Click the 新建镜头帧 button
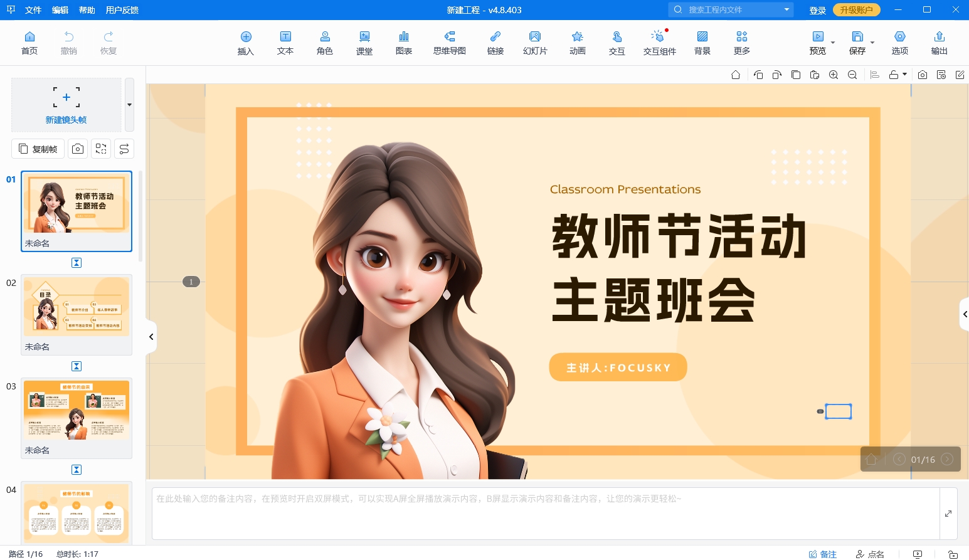Image resolution: width=969 pixels, height=560 pixels. click(x=66, y=105)
